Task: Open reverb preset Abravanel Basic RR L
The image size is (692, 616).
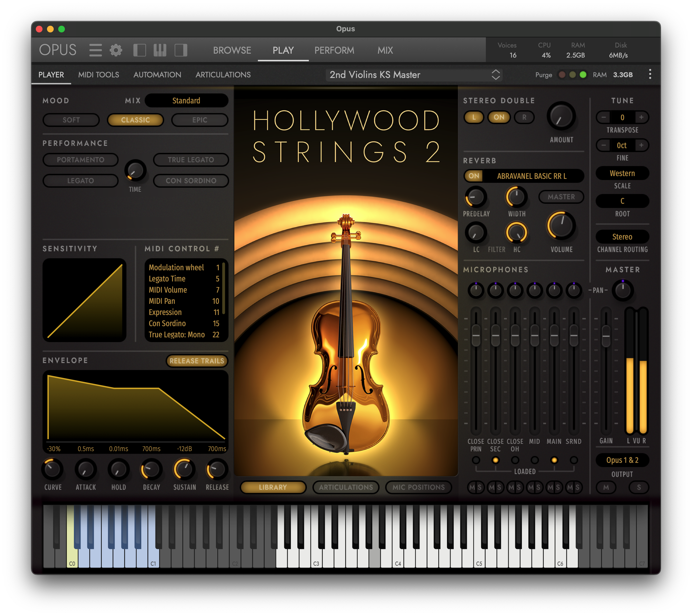Action: (532, 176)
